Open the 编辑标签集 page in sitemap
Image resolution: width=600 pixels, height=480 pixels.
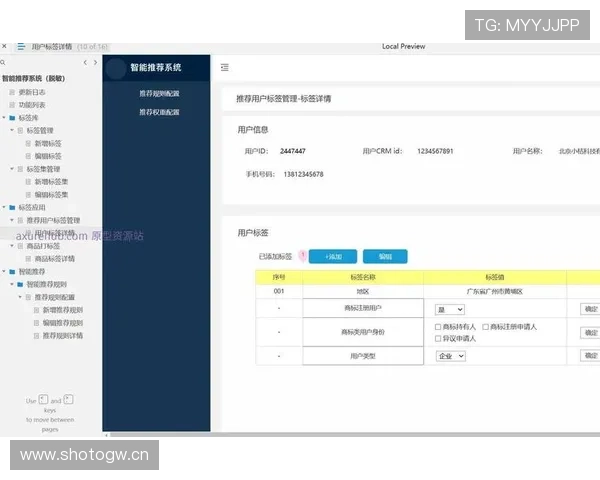(51, 195)
